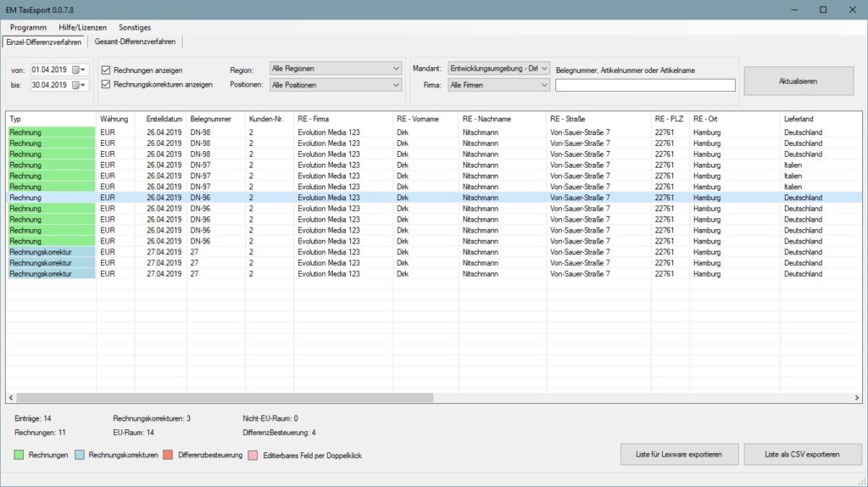Select the highlighted DN-96 row

(434, 198)
